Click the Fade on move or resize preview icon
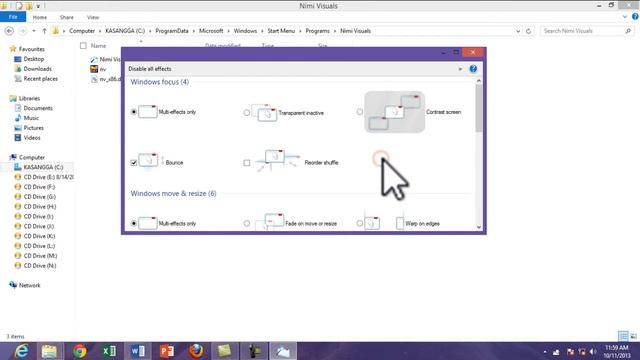This screenshot has width=640, height=360. pyautogui.click(x=269, y=222)
